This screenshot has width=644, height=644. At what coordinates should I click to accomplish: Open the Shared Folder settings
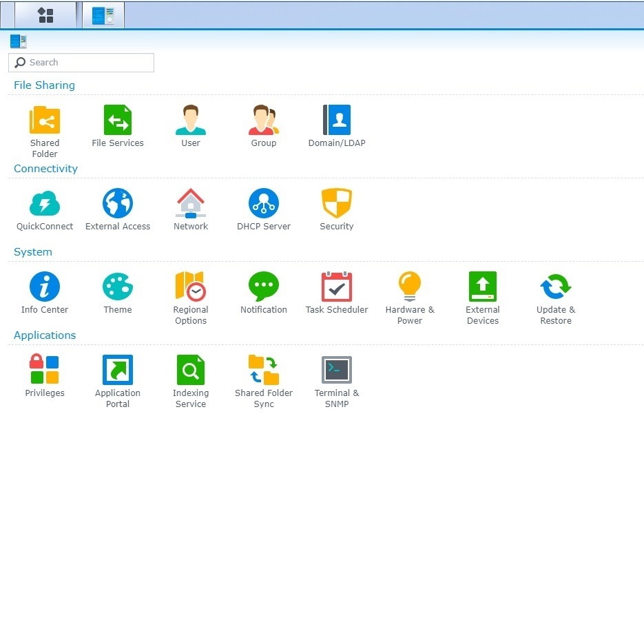pyautogui.click(x=44, y=119)
